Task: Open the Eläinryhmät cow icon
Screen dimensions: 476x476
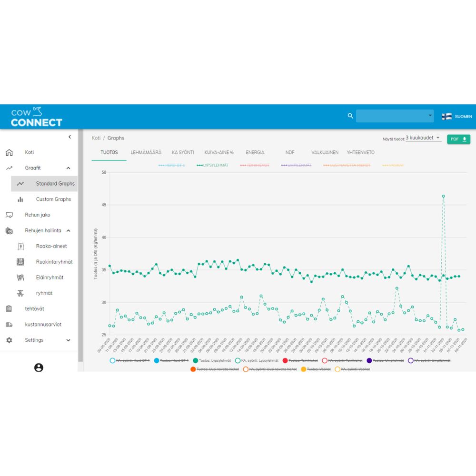Action: 20,278
